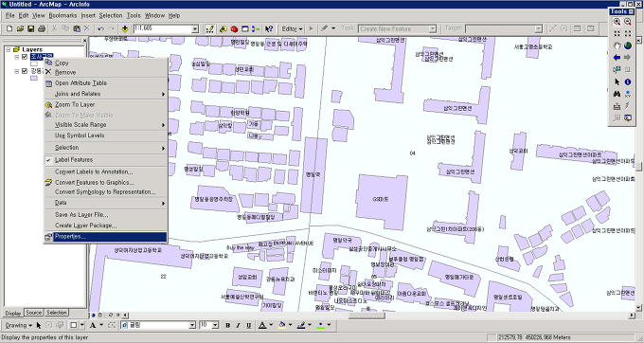This screenshot has width=644, height=343.
Task: Switch to Data View at map bottom
Action: 93,316
